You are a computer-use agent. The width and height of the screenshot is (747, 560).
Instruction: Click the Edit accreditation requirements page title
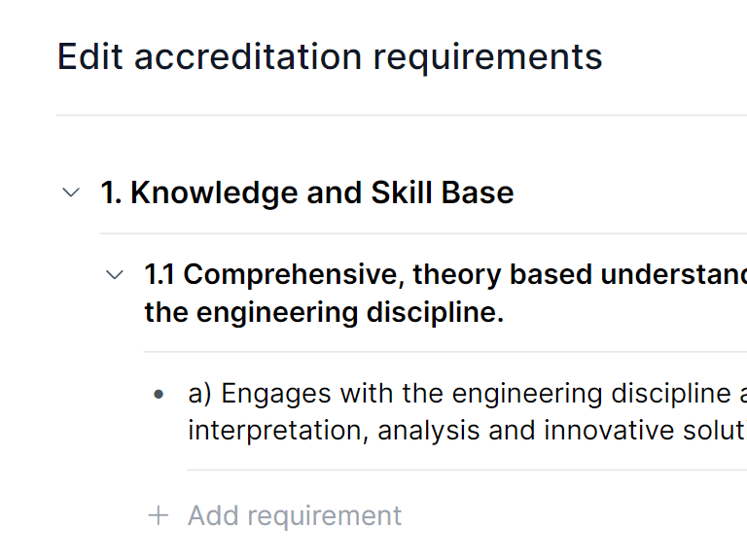click(x=330, y=56)
